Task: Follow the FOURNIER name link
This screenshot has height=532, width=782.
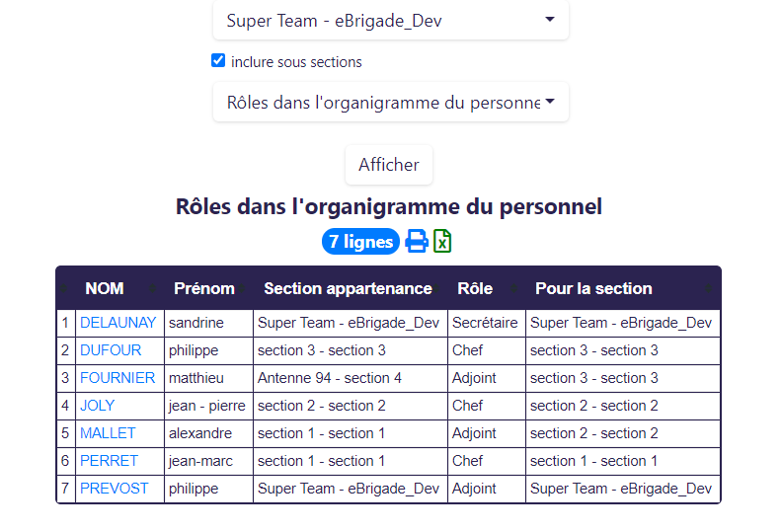Action: [117, 378]
